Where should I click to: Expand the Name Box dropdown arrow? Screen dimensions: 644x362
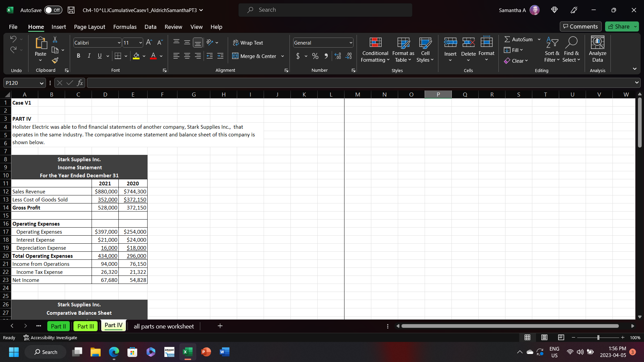[x=42, y=83]
